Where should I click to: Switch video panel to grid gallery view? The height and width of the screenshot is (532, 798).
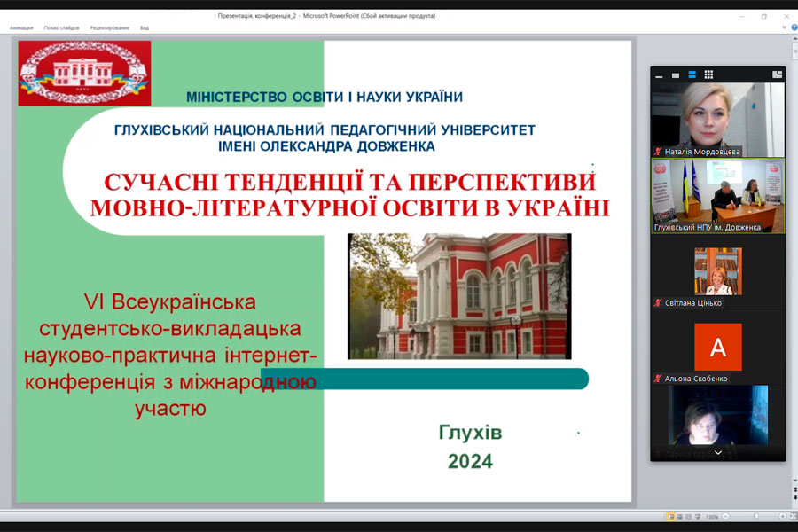pos(708,74)
